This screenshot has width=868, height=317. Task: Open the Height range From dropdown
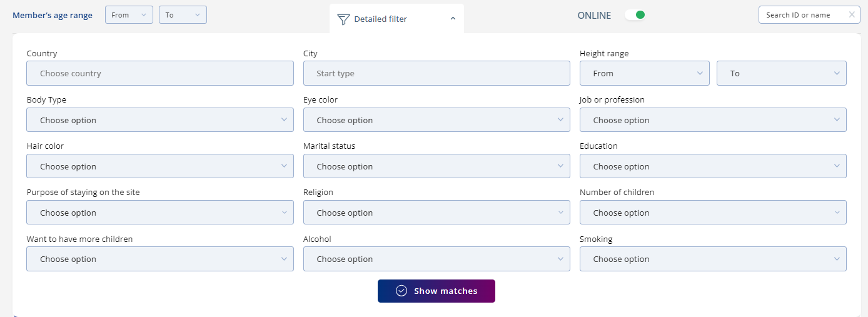[645, 73]
